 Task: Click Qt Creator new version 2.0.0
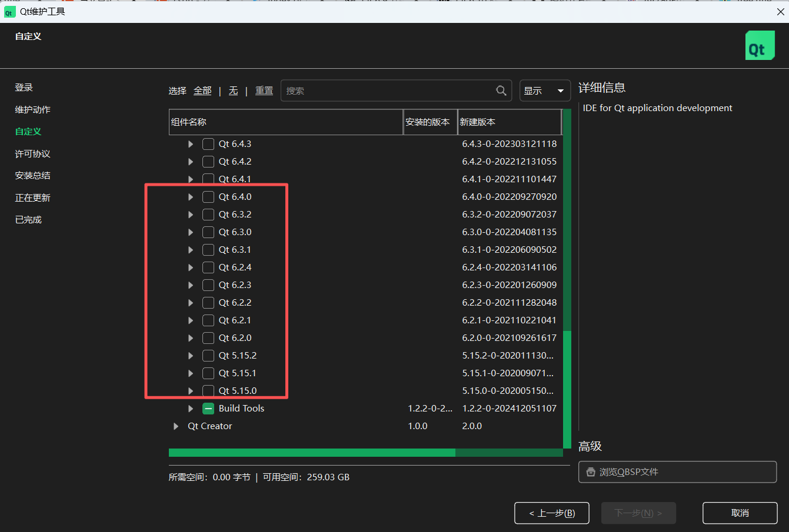click(472, 426)
